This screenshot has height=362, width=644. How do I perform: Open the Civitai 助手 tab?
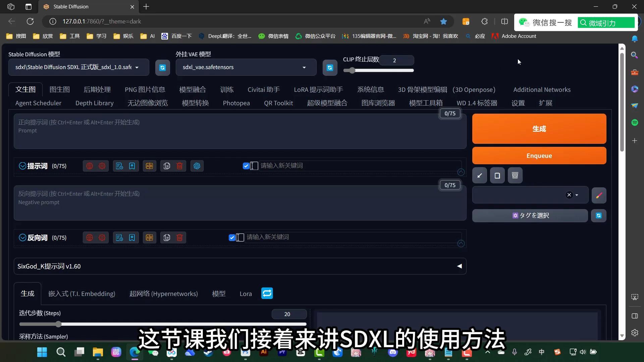[264, 89]
